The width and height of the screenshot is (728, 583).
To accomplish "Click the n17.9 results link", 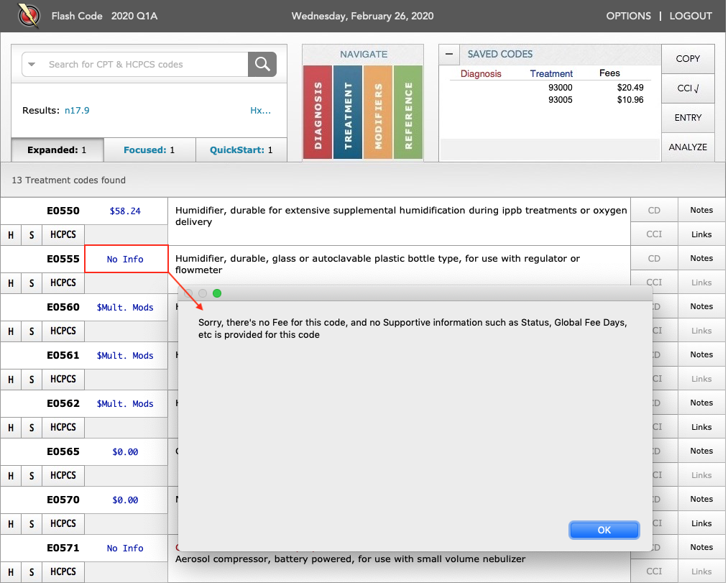I will click(x=77, y=111).
